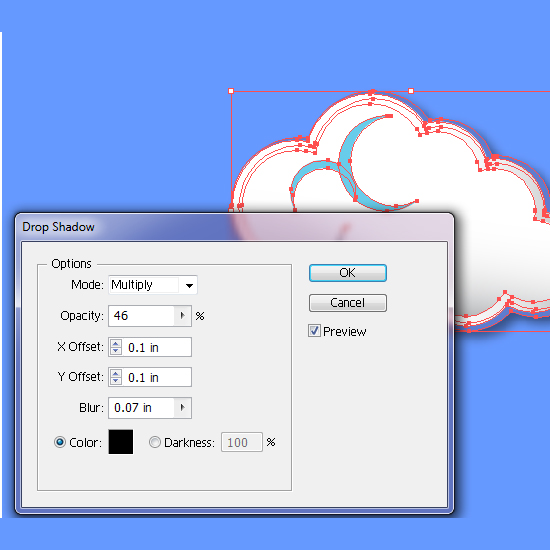Click the Opacity value field
The width and height of the screenshot is (550, 550).
click(142, 316)
